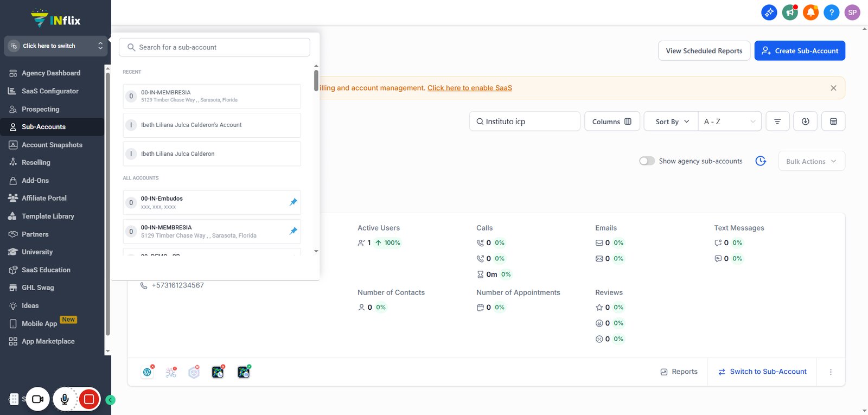Unpin the 00-IN-Embudos account

(x=293, y=202)
